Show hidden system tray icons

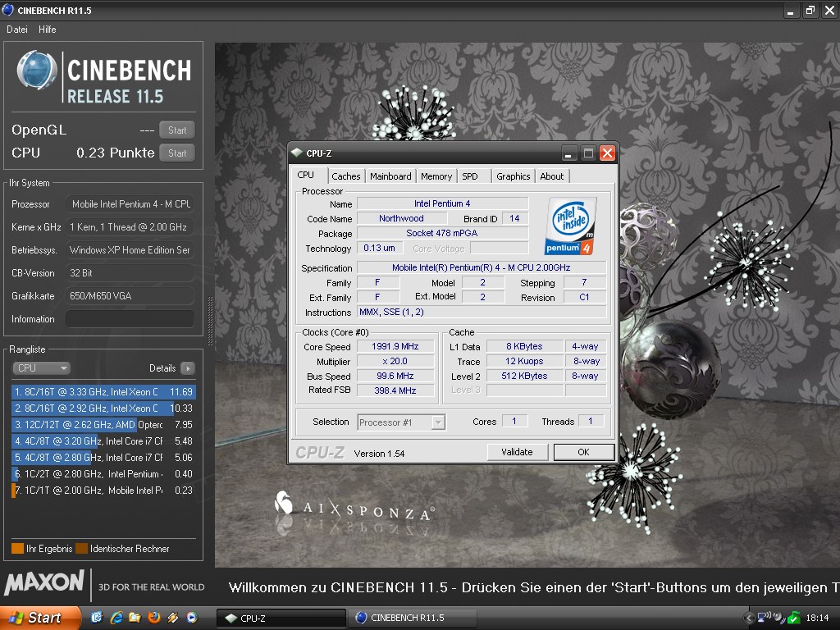(x=749, y=618)
